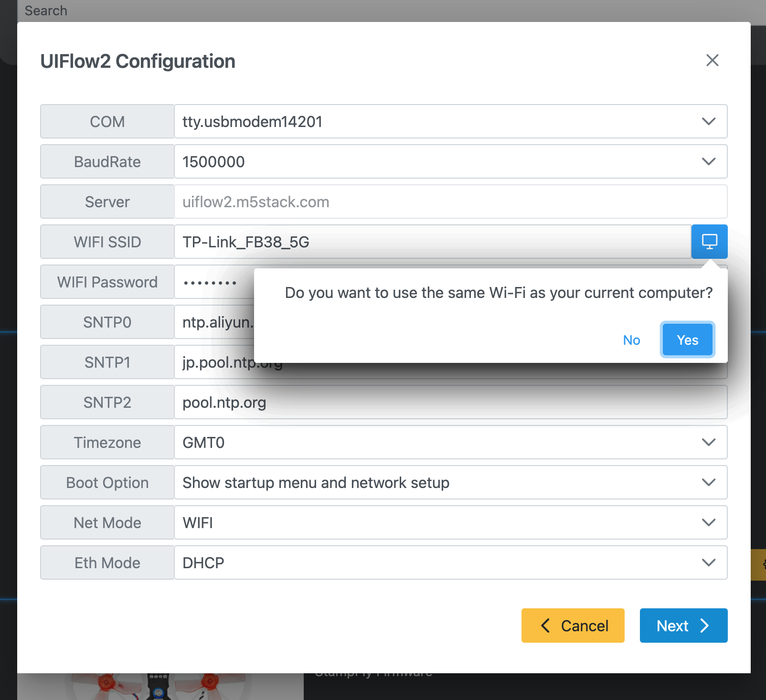Click the WIFI SSID input field

click(x=432, y=242)
